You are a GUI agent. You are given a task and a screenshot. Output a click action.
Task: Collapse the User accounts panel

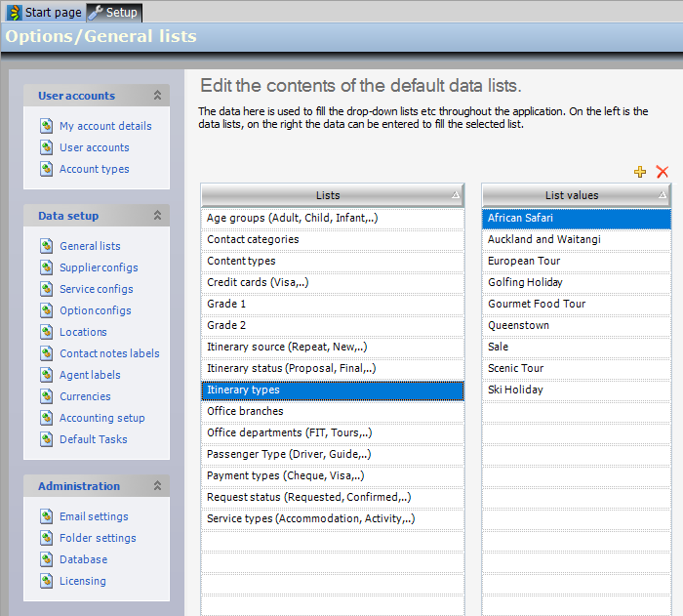coord(157,96)
